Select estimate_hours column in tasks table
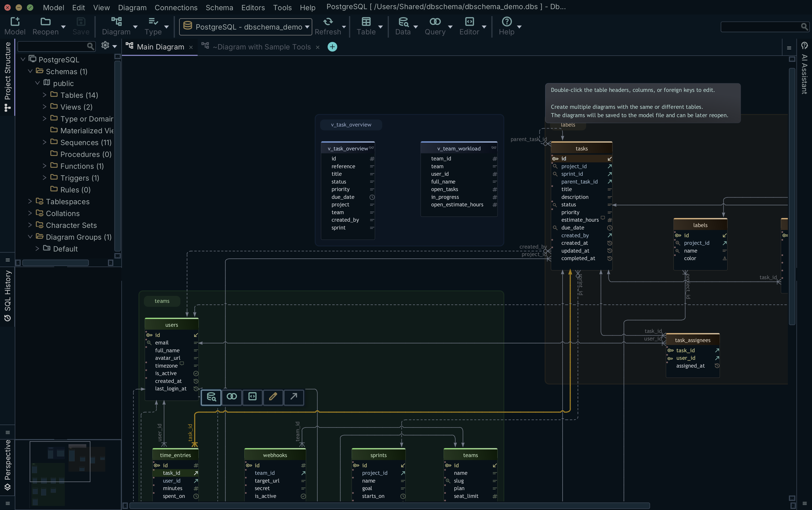 (x=581, y=220)
